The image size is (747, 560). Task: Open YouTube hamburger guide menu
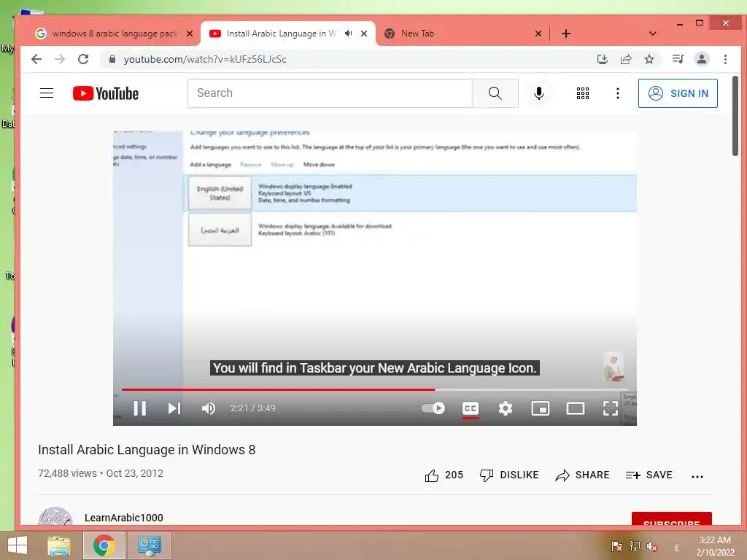(47, 93)
